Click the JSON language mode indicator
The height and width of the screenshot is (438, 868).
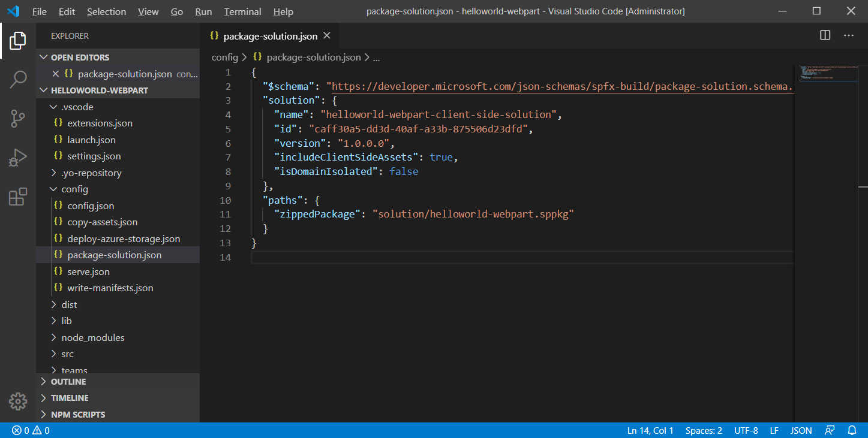click(801, 430)
